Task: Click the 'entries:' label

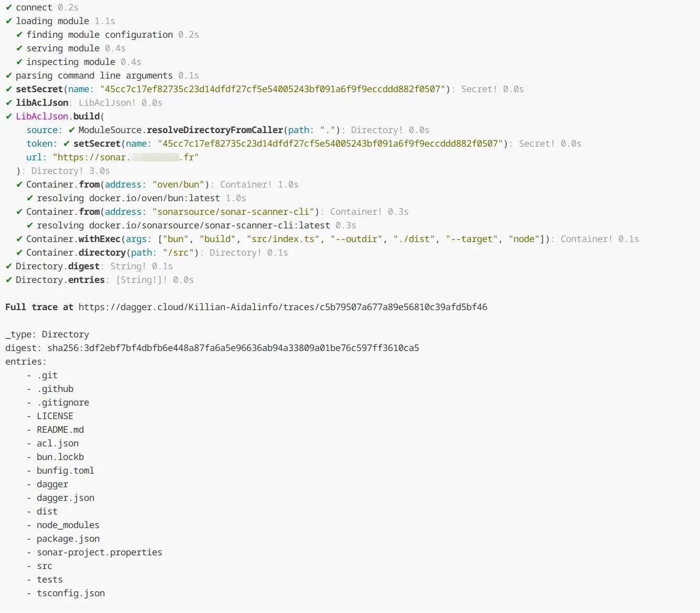Action: tap(26, 362)
